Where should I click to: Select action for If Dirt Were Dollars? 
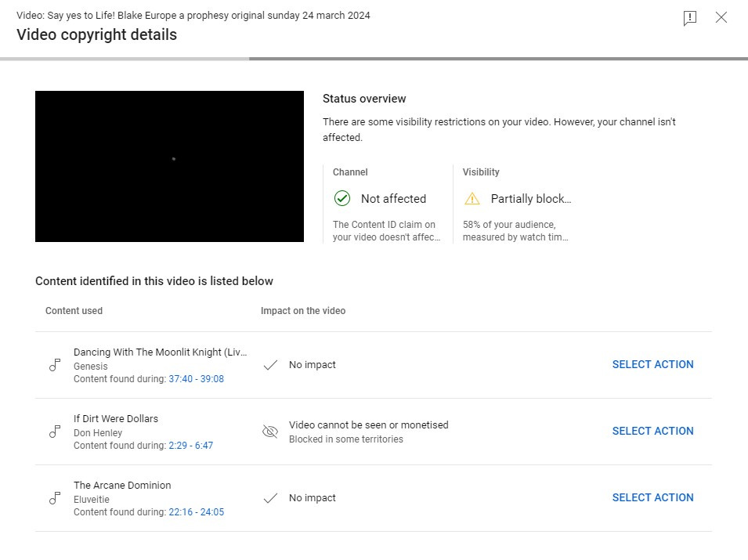pos(652,432)
